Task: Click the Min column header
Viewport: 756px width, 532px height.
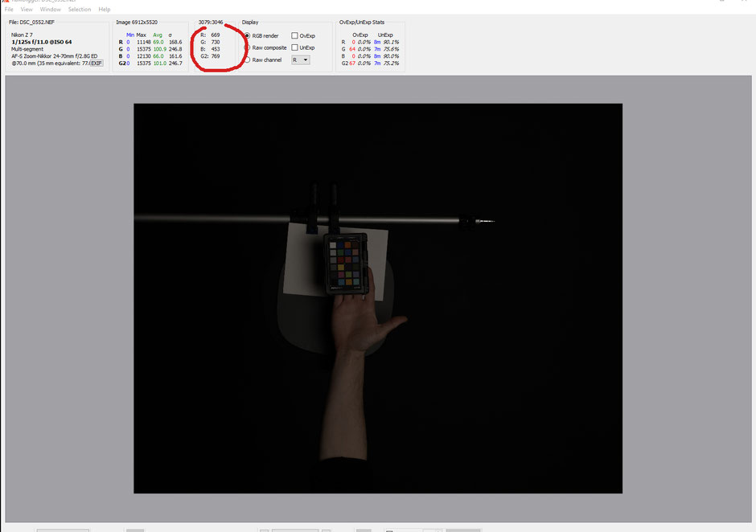Action: pyautogui.click(x=130, y=35)
